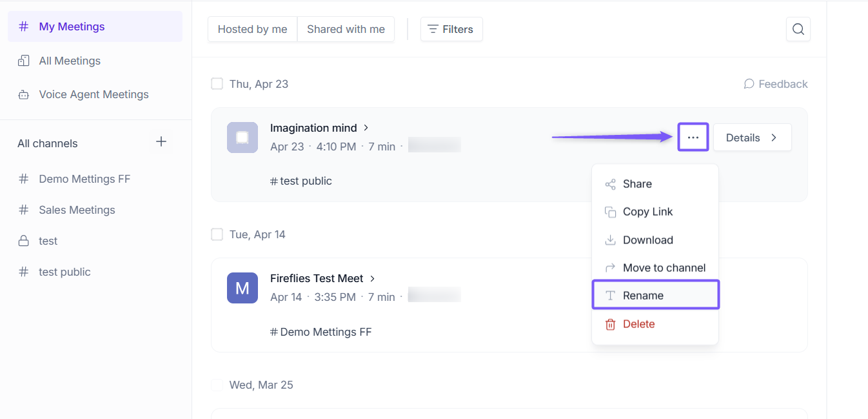This screenshot has width=868, height=419.
Task: Click the M avatar of Fireflies Test Meet
Action: click(242, 288)
